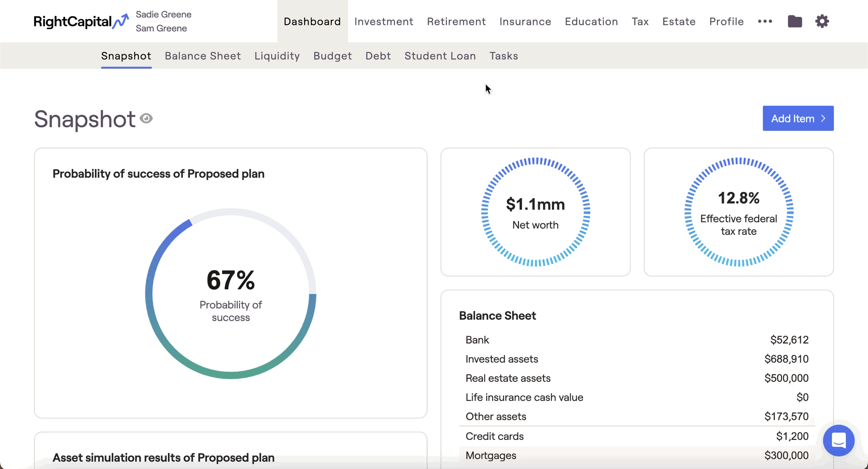Select the Other assets row
Image resolution: width=868 pixels, height=469 pixels.
click(x=637, y=416)
